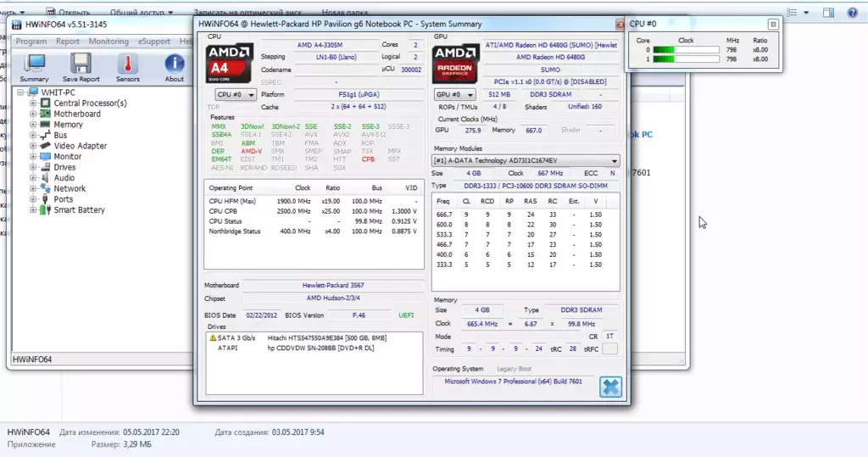Viewport: 868px width, 457px height.
Task: Click the tRFC empty value box
Action: coord(609,349)
